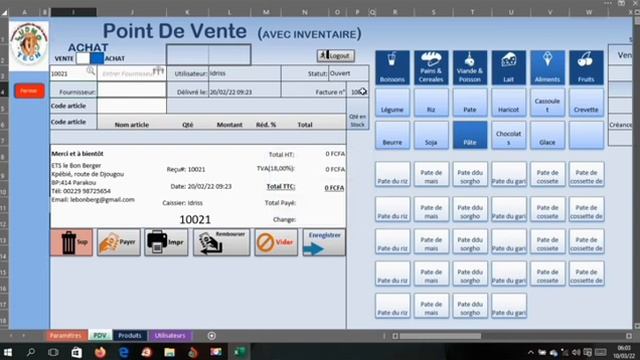This screenshot has width=640, height=360.
Task: Choose the Lait category tile
Action: (x=509, y=67)
